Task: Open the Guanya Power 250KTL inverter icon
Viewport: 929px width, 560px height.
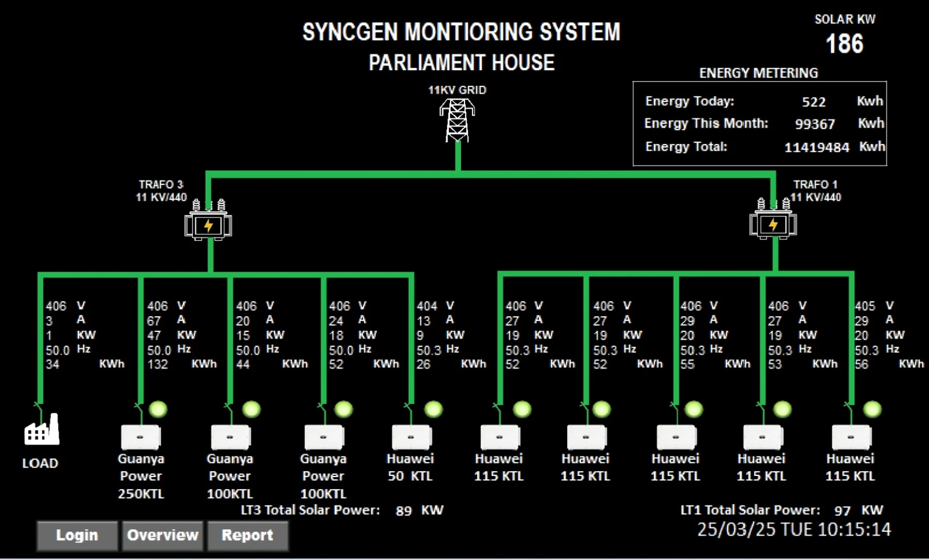Action: click(140, 437)
